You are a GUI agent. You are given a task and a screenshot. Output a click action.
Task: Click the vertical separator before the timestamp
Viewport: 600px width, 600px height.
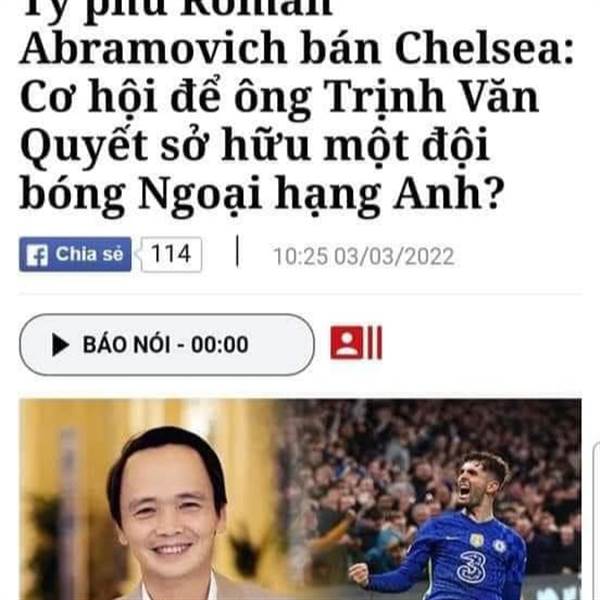[x=238, y=251]
